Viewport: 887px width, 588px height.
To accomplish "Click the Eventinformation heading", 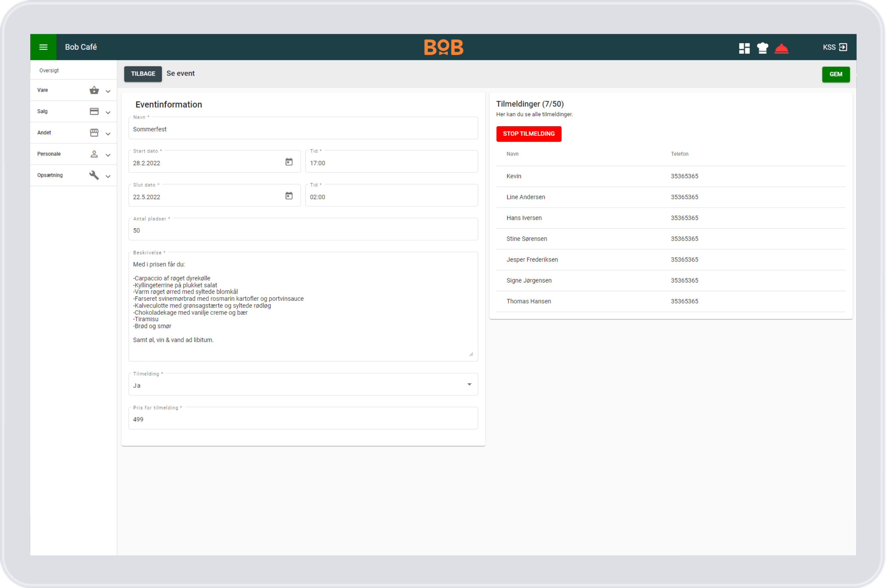I will coord(169,104).
